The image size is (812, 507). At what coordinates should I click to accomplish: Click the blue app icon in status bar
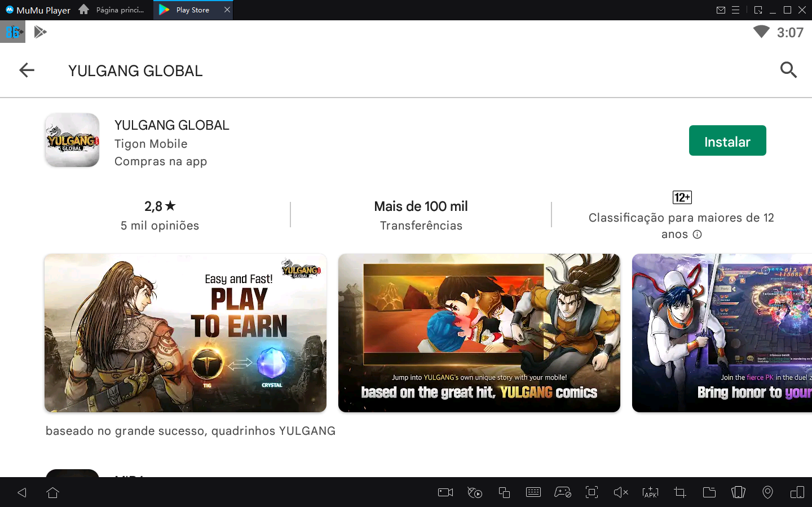[12, 32]
